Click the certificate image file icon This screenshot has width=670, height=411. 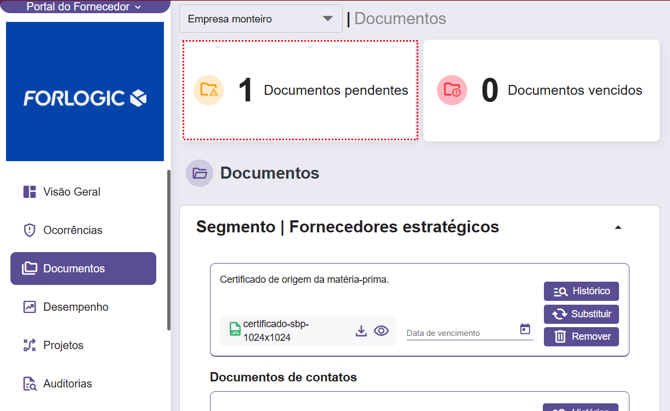[235, 330]
